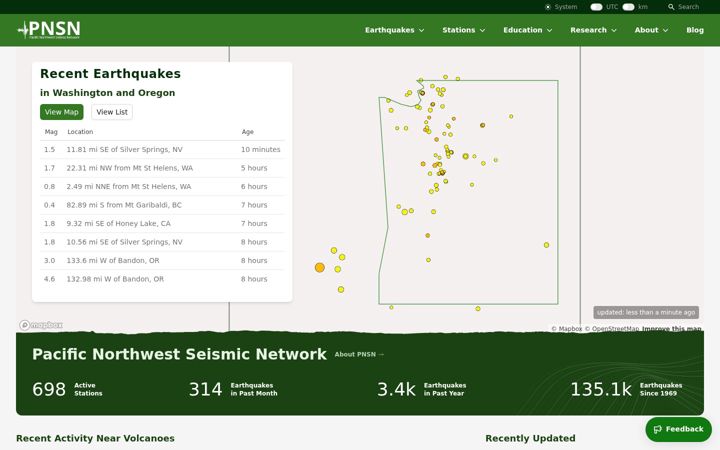Toggle the UTC time switch

point(596,7)
